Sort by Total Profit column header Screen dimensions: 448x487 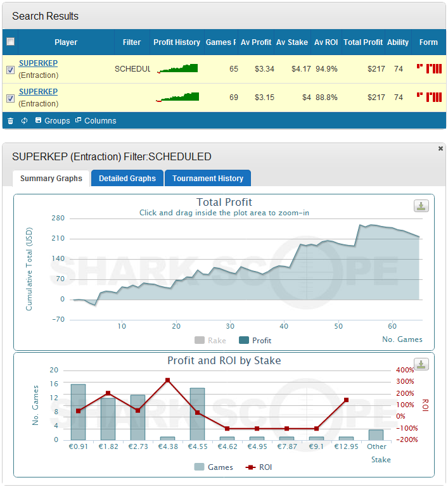363,42
